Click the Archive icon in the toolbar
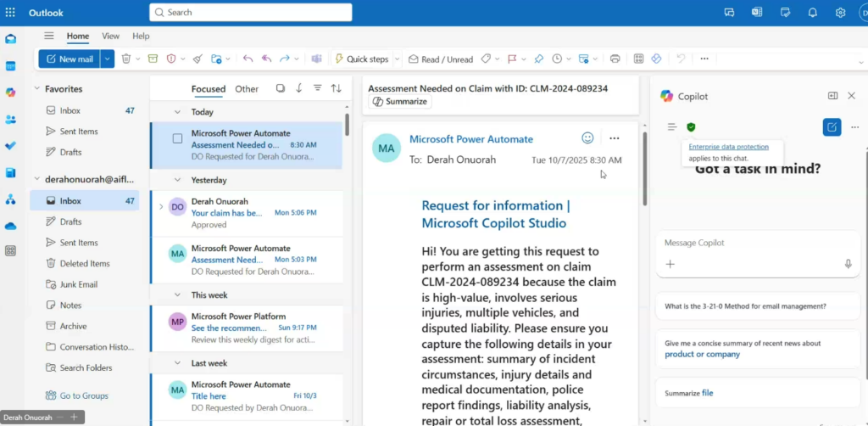868x426 pixels. pyautogui.click(x=153, y=59)
